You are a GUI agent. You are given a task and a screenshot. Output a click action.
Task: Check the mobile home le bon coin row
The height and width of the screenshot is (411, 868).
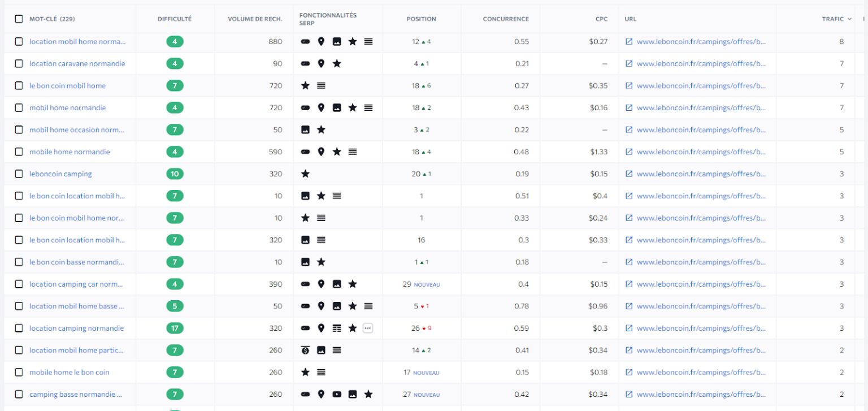point(19,373)
